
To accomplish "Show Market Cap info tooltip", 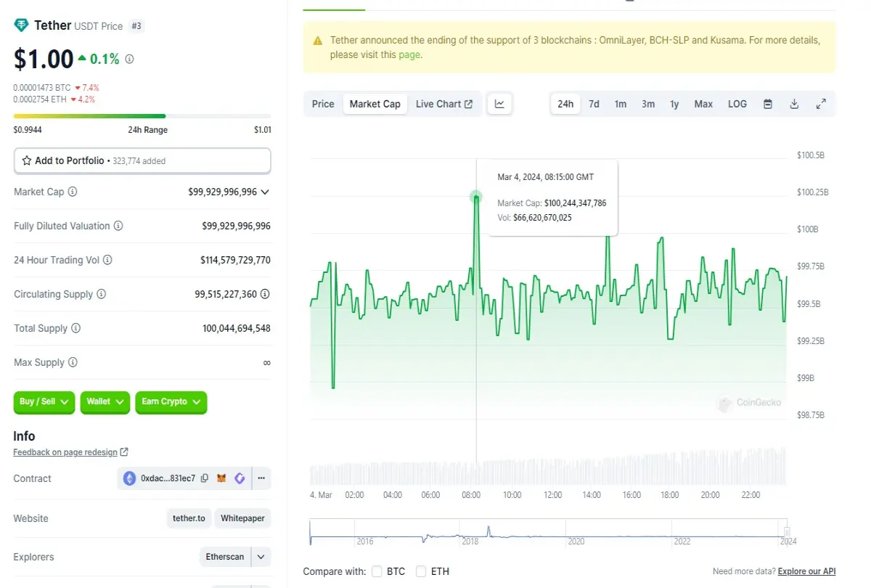I will click(x=73, y=192).
